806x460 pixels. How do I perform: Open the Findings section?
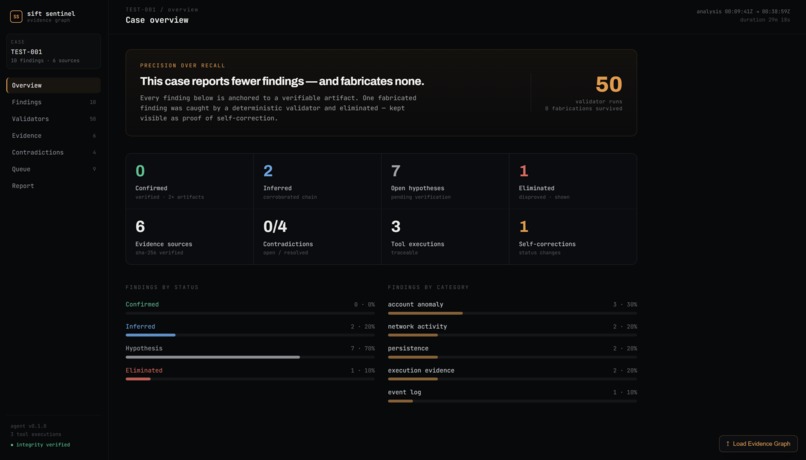coord(53,102)
